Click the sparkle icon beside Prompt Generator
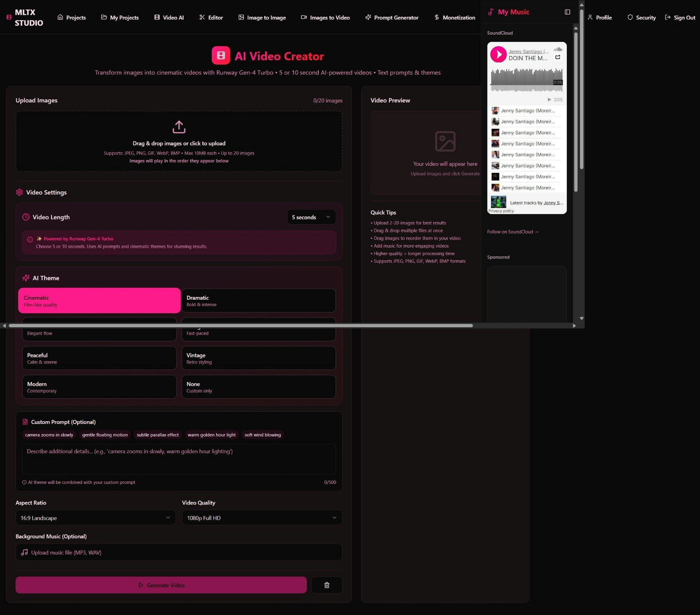700x615 pixels. (x=368, y=18)
